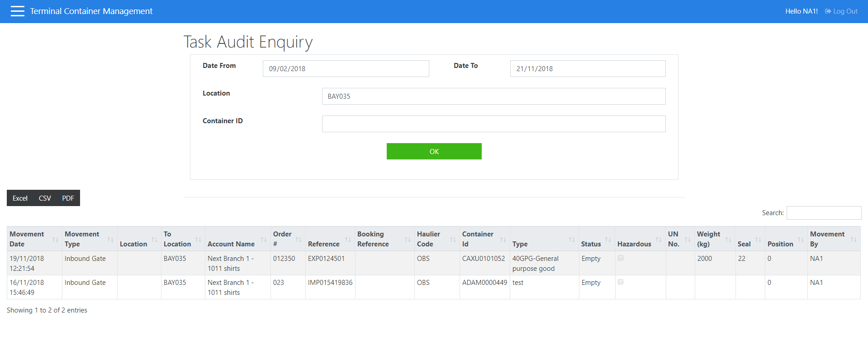Image resolution: width=868 pixels, height=356 pixels.
Task: Toggle Hazardous checkbox for ADAM0000449 row
Action: (x=621, y=282)
